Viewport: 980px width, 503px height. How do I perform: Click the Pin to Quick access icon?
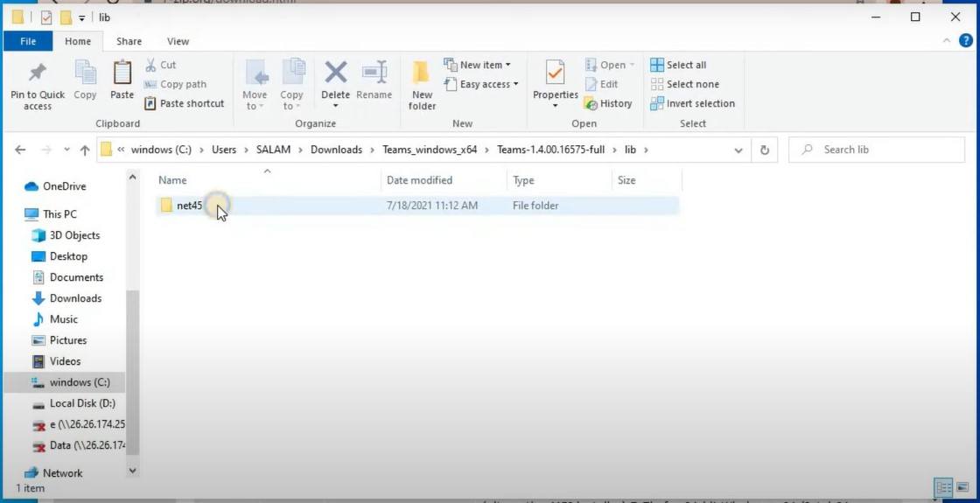click(38, 73)
